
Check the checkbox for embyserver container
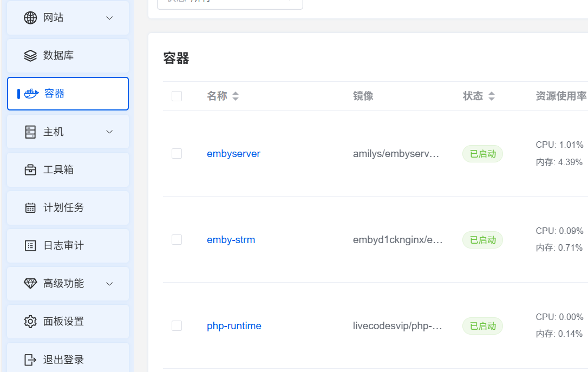pyautogui.click(x=177, y=153)
